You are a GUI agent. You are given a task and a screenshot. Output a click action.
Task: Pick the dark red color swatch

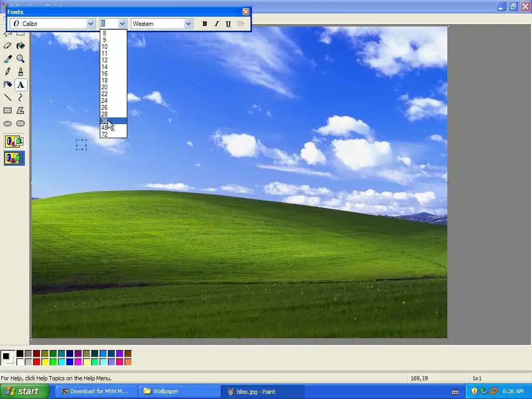(x=37, y=354)
